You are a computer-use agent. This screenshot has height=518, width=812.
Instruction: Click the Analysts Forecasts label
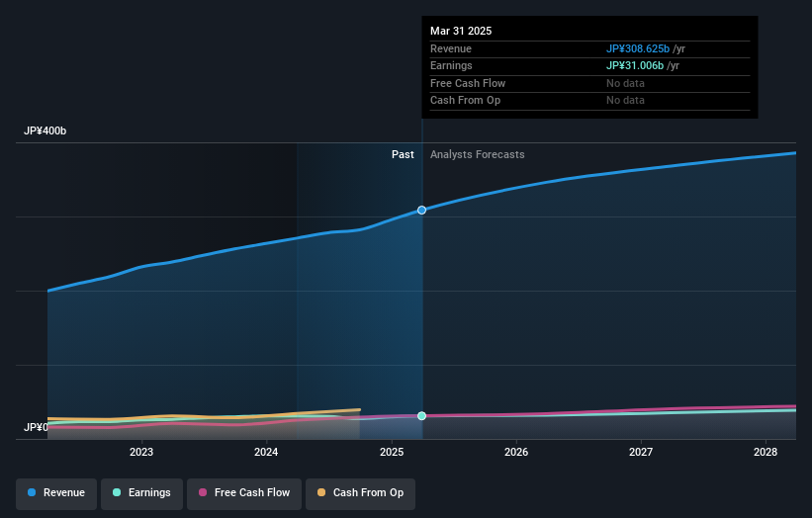click(477, 155)
